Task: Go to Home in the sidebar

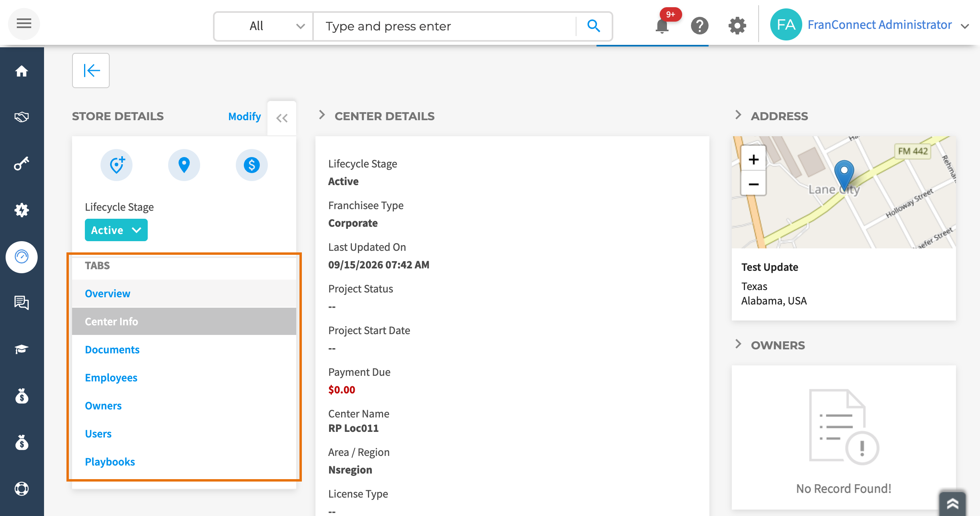Action: [x=22, y=71]
